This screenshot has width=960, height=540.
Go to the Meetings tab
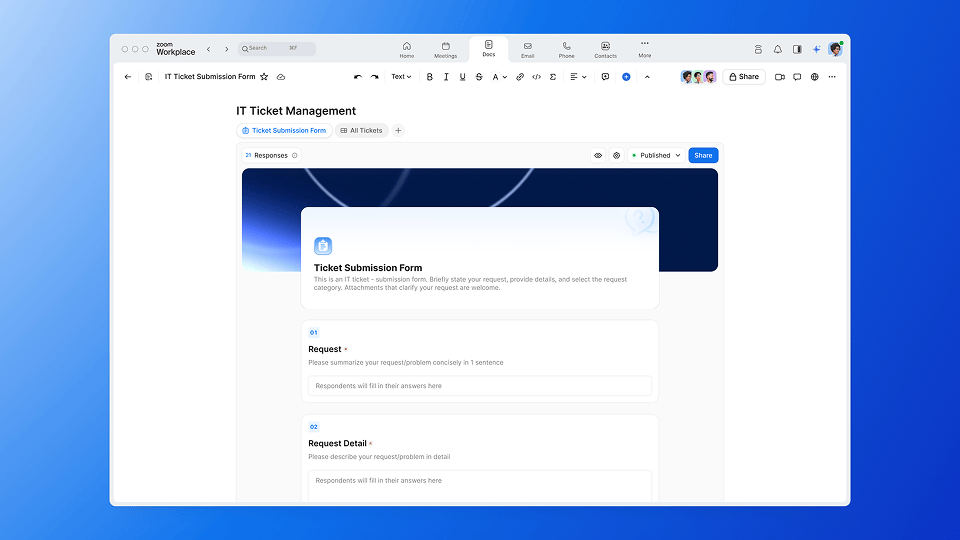tap(446, 50)
